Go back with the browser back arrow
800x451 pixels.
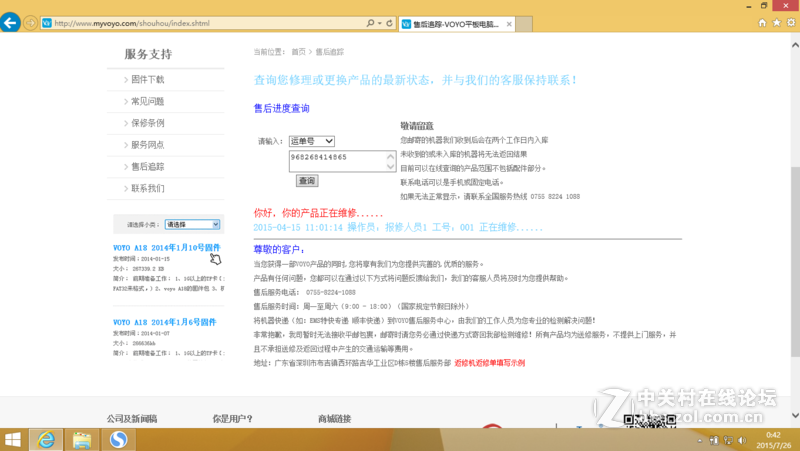pyautogui.click(x=10, y=23)
